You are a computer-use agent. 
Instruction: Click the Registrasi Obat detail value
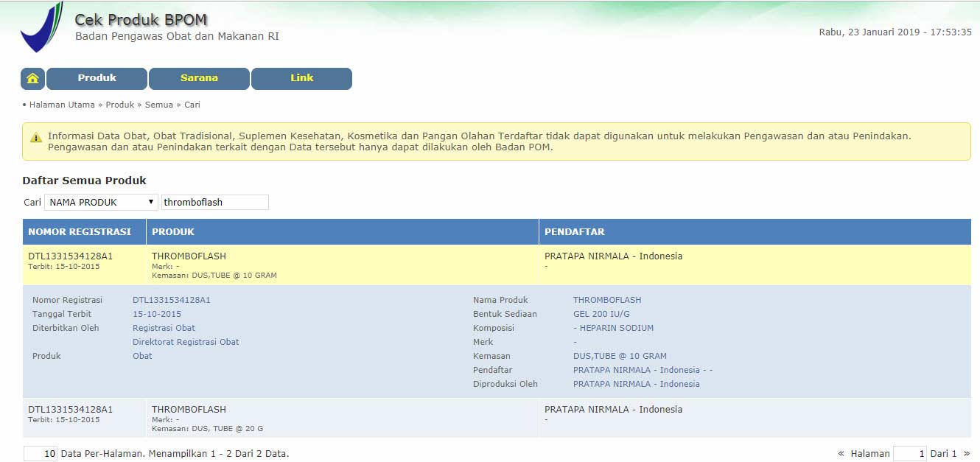click(164, 328)
